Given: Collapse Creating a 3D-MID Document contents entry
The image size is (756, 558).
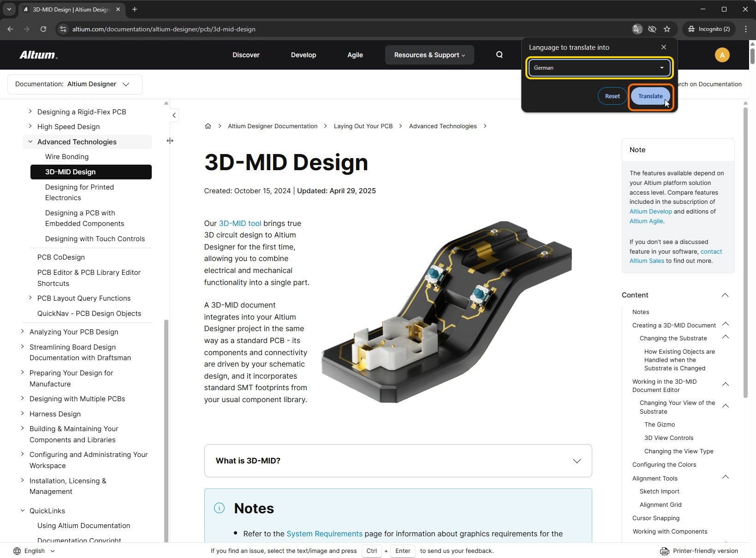Looking at the screenshot, I should click(x=726, y=324).
